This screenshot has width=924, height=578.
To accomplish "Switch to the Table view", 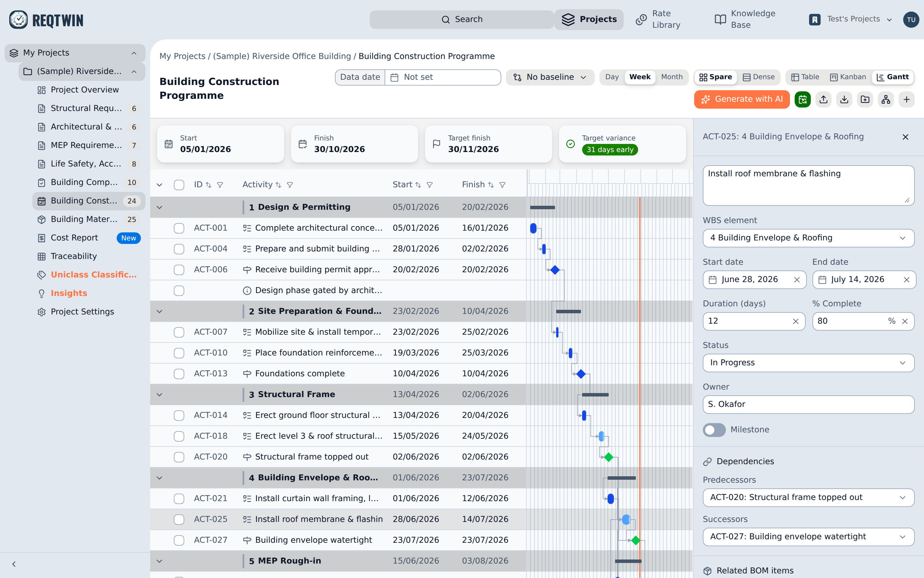I will (805, 77).
